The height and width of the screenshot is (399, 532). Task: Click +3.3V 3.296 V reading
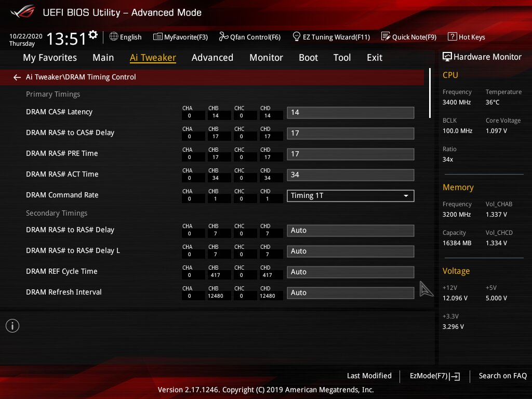coord(453,326)
